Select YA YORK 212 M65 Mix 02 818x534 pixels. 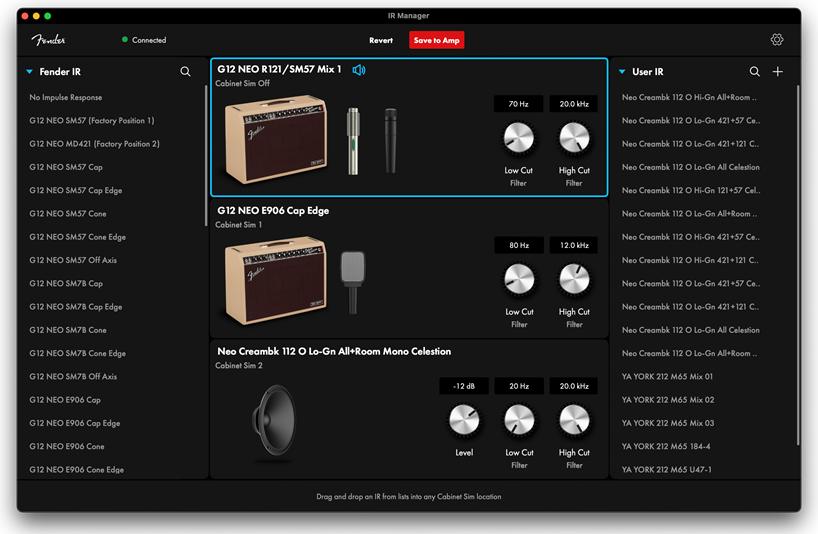(668, 400)
